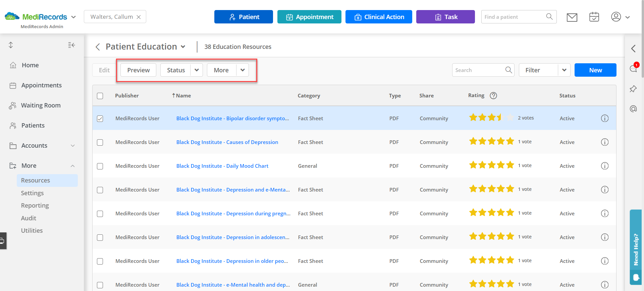Open the More actions dropdown arrow
Image resolution: width=644 pixels, height=291 pixels.
[243, 70]
